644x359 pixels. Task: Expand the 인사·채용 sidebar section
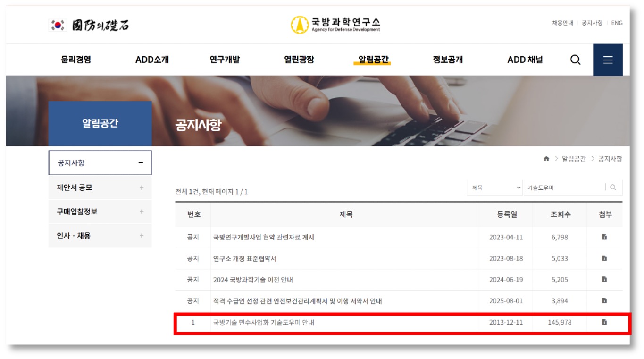[x=141, y=236]
